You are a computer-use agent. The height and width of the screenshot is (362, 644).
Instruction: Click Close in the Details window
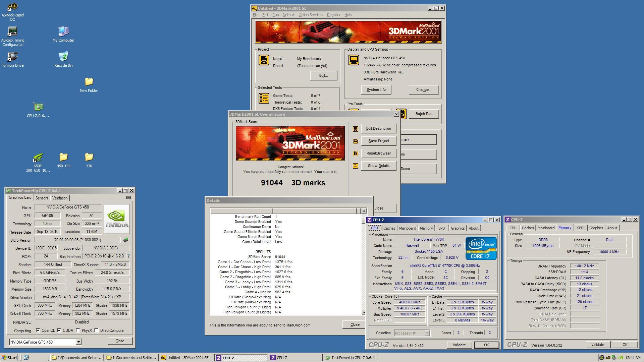click(354, 325)
